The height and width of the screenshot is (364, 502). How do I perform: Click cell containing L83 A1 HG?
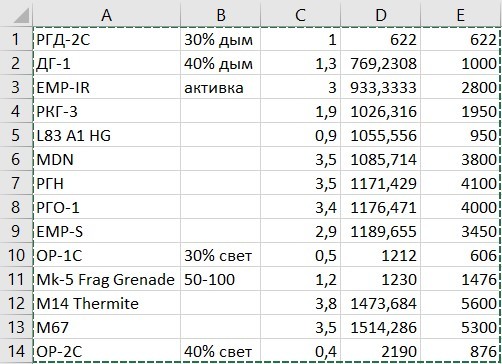[107, 135]
